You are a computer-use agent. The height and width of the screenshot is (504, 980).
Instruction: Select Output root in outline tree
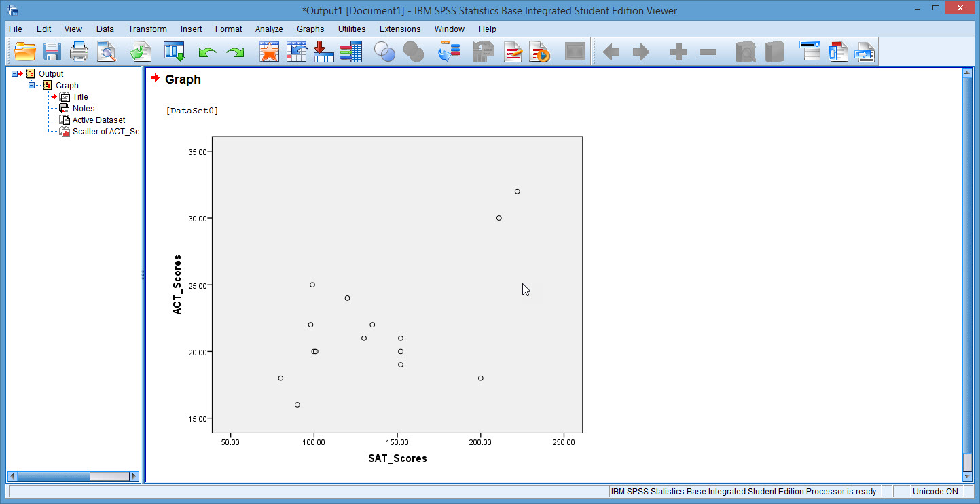(51, 73)
